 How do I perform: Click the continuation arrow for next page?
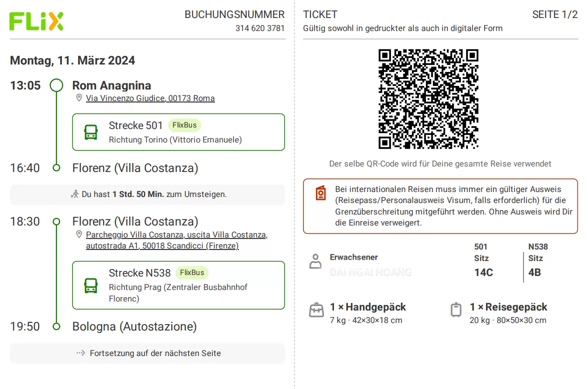tap(80, 353)
